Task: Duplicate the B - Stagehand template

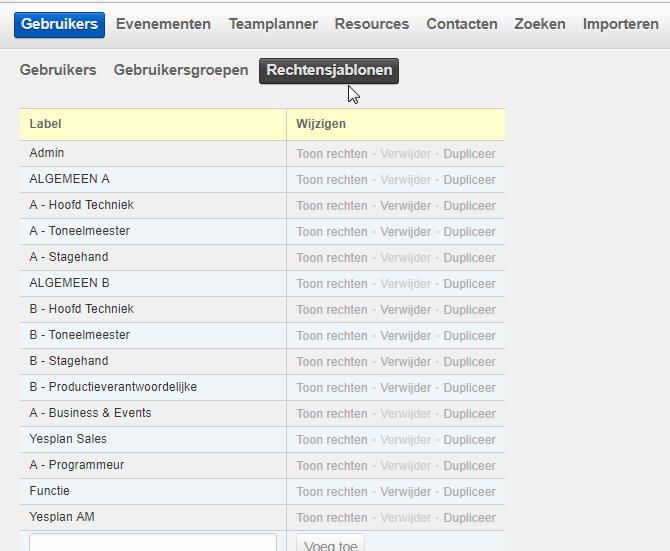Action: click(x=469, y=362)
